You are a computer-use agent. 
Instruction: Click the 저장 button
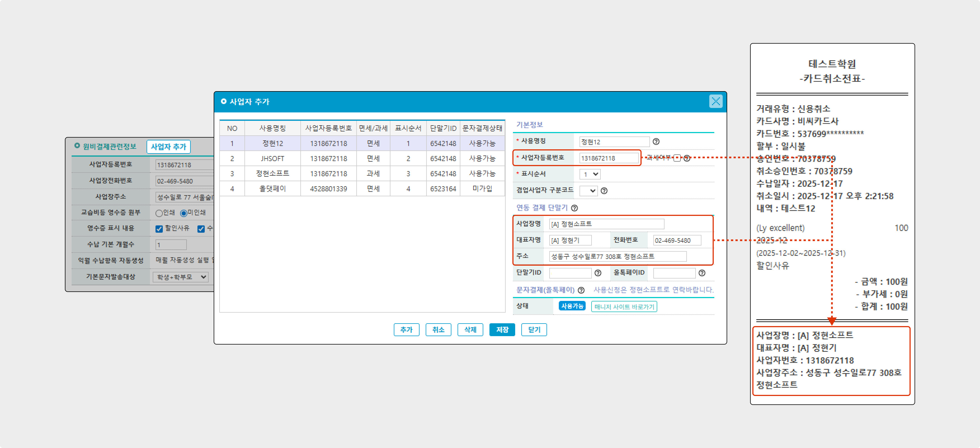click(x=502, y=330)
